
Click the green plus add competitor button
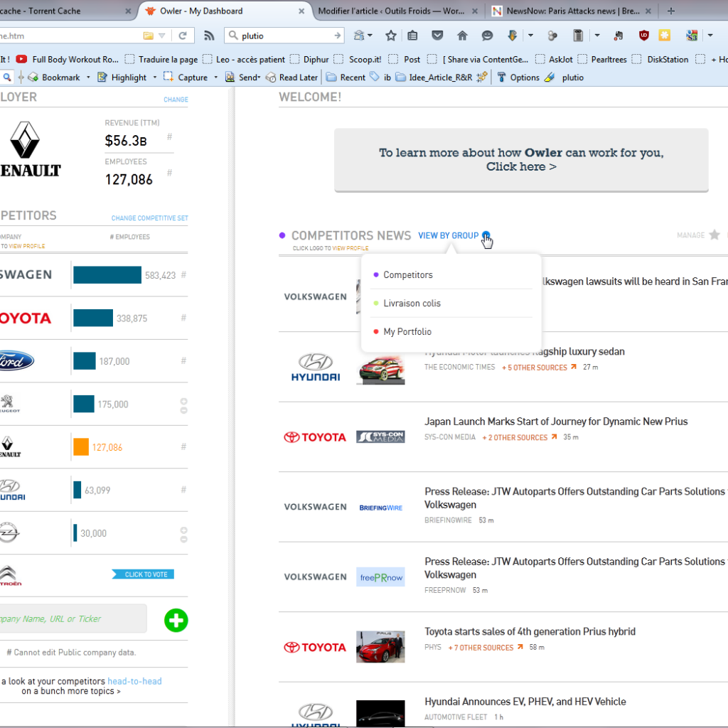click(x=176, y=620)
